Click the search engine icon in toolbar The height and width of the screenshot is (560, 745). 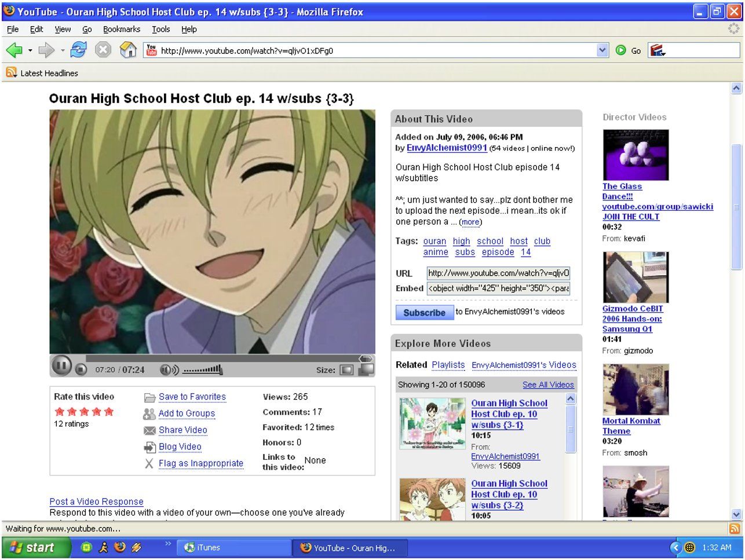coord(657,50)
